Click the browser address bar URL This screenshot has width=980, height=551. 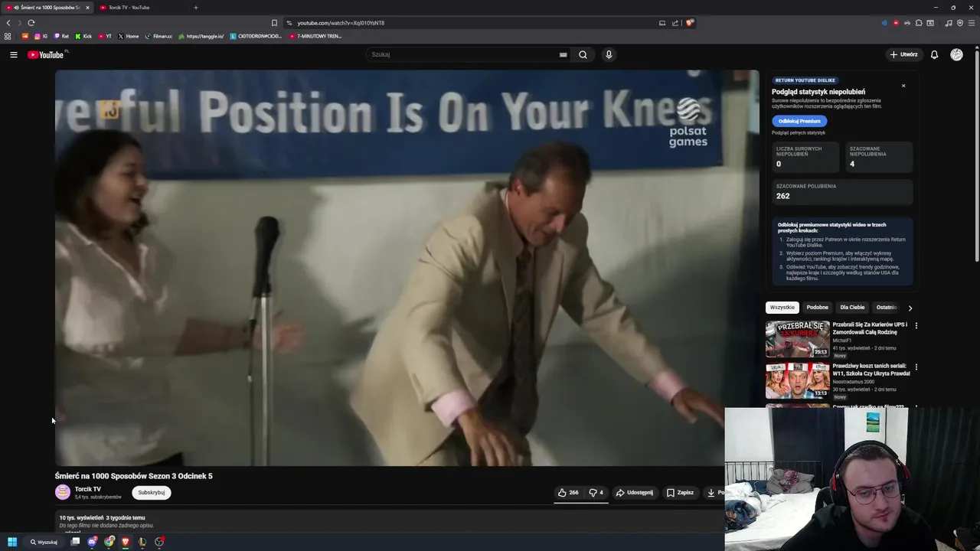(341, 23)
